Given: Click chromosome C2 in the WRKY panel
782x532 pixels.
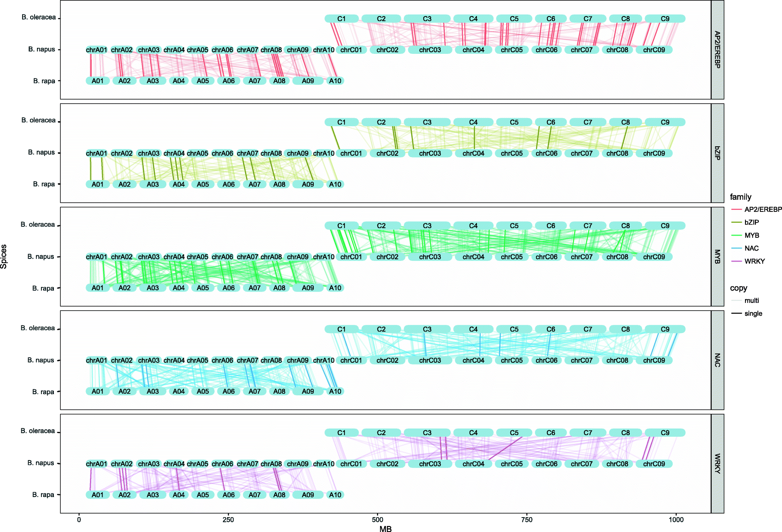Looking at the screenshot, I should [x=381, y=433].
